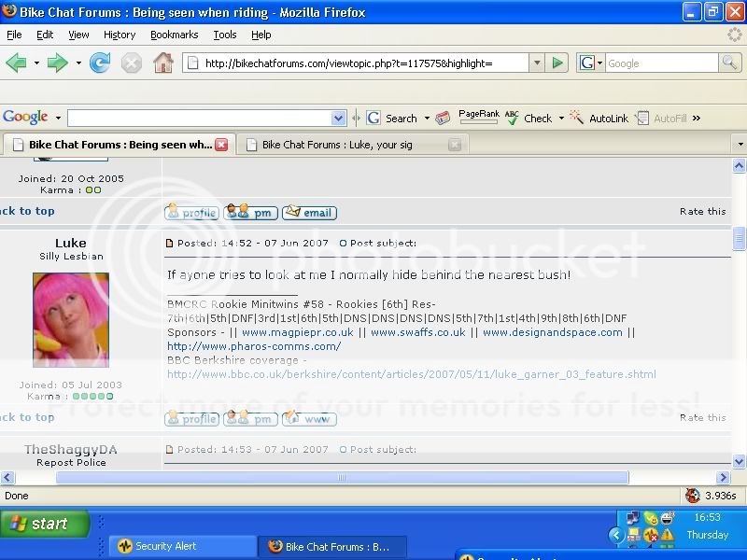Image resolution: width=747 pixels, height=560 pixels.
Task: Reload the page with the refresh icon
Action: click(x=100, y=63)
